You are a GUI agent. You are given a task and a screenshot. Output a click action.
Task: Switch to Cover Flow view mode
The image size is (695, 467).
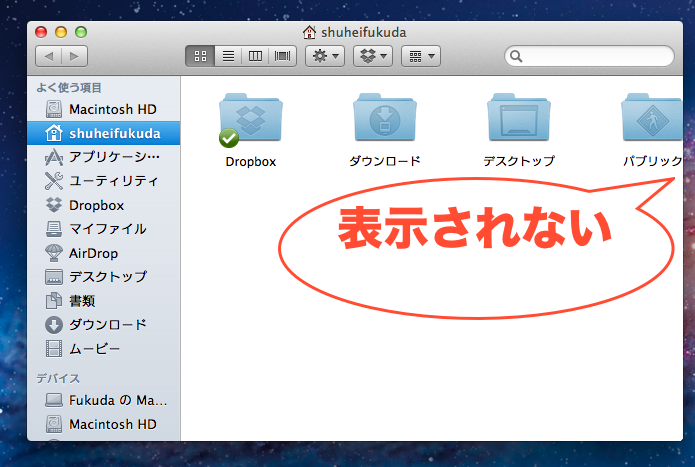[282, 56]
